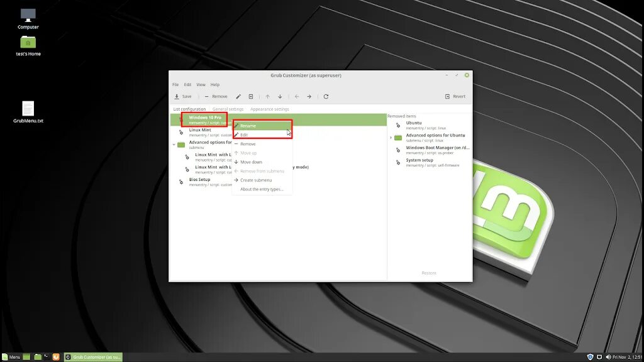This screenshot has width=644, height=362.
Task: Click Grub Customizer taskbar window button
Action: pos(94,357)
